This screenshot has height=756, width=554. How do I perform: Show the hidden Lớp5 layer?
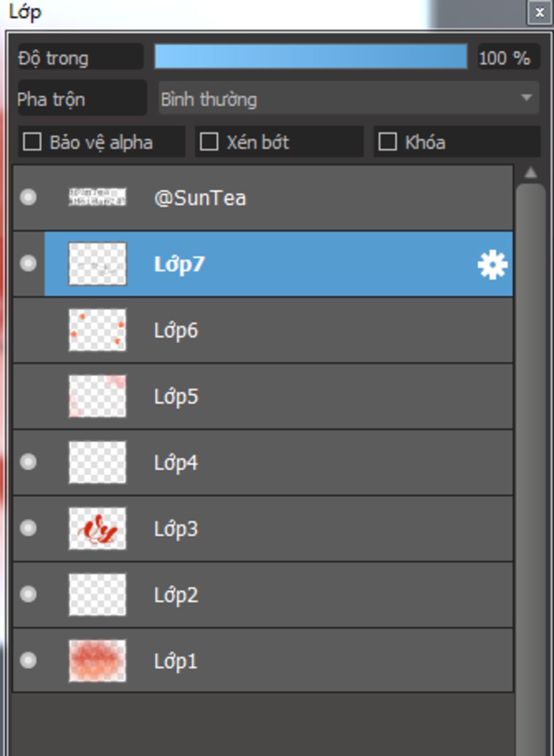[x=28, y=396]
